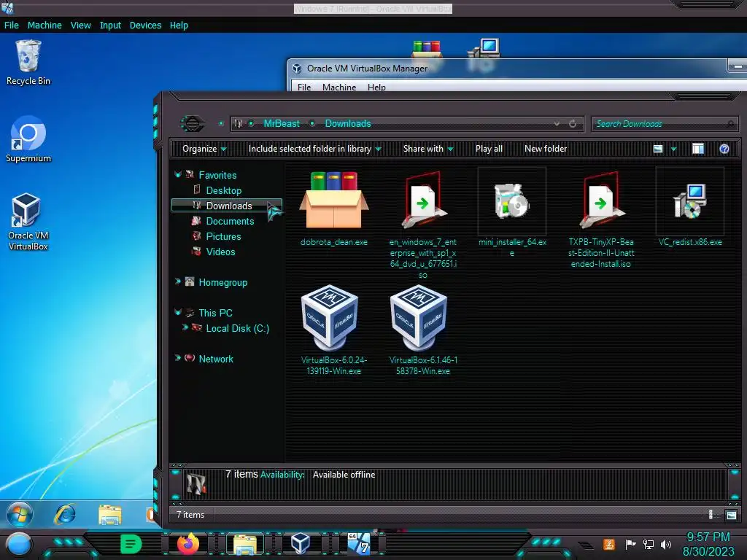The width and height of the screenshot is (747, 560).
Task: Toggle the preview pane icon
Action: coord(698,149)
